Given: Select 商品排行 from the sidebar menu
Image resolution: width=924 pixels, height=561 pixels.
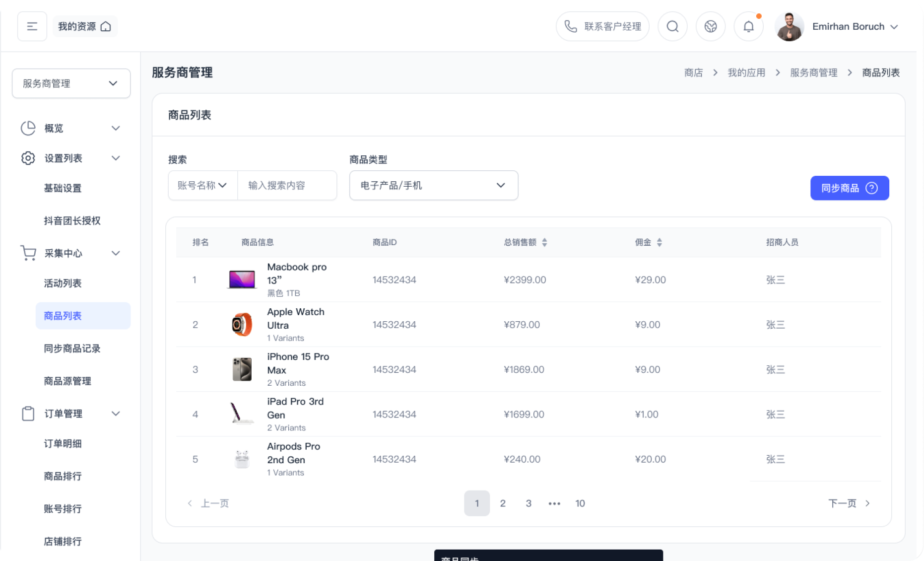Looking at the screenshot, I should point(63,476).
